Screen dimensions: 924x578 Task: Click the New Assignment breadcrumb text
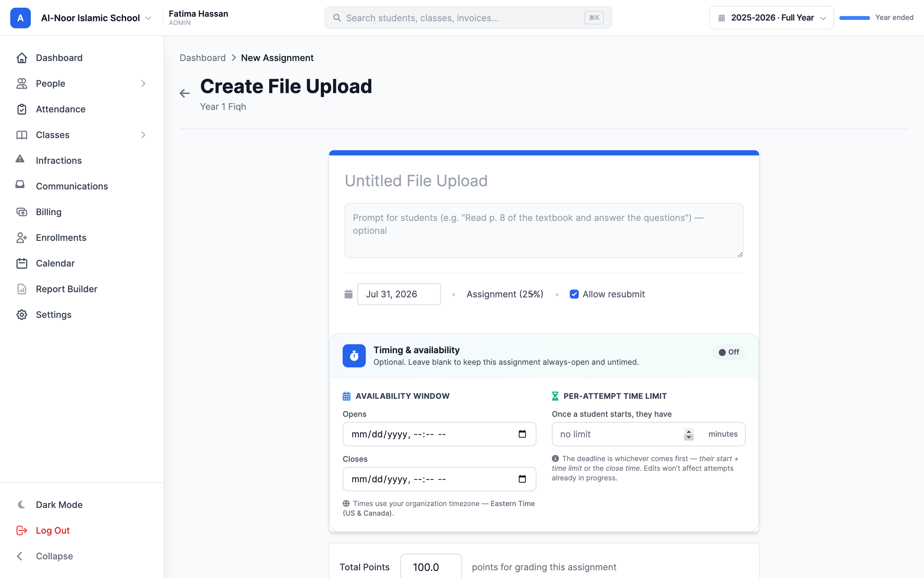(277, 58)
